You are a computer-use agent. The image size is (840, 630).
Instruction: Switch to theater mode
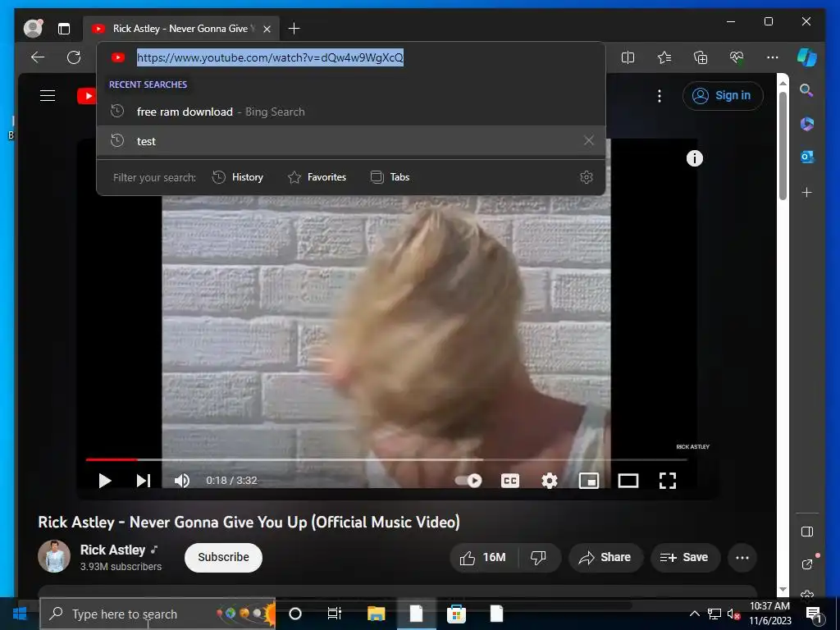click(x=628, y=481)
